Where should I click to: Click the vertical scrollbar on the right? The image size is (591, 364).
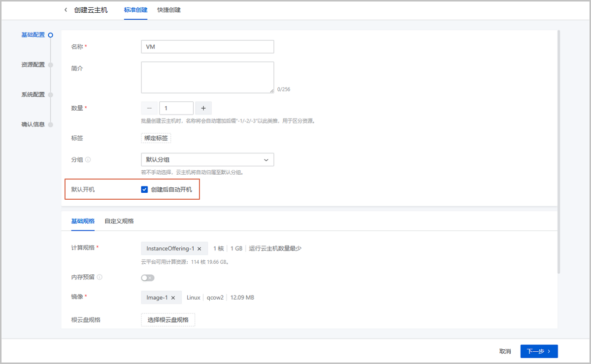pyautogui.click(x=558, y=148)
